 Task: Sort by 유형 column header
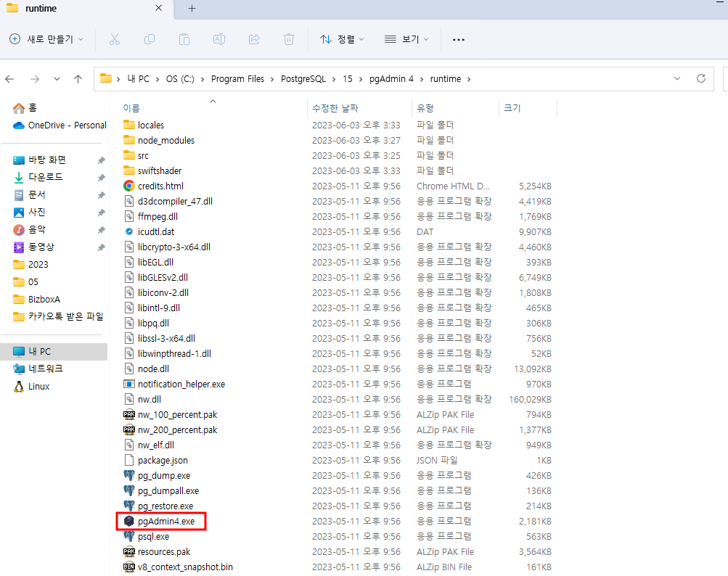coord(425,108)
